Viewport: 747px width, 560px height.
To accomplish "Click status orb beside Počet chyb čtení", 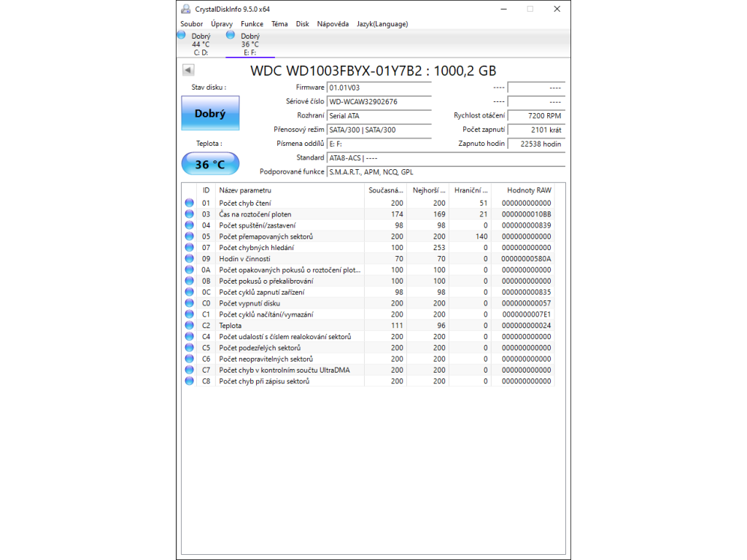I will 190,203.
